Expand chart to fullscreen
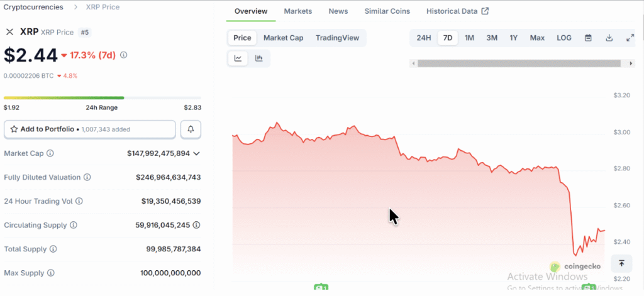 tap(630, 38)
